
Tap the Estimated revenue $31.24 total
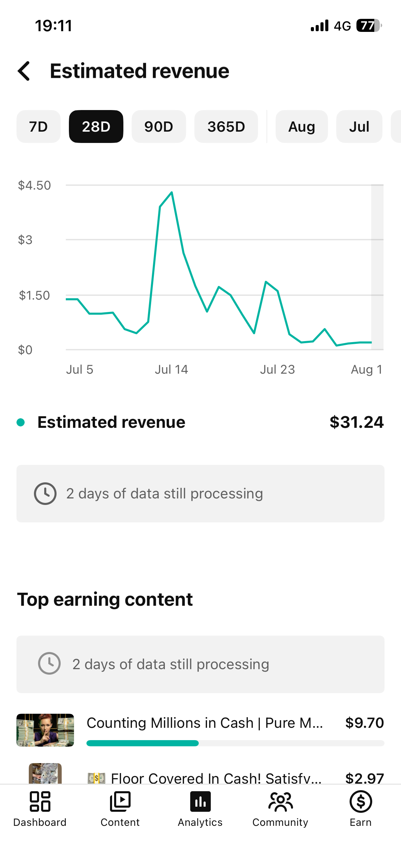point(356,422)
